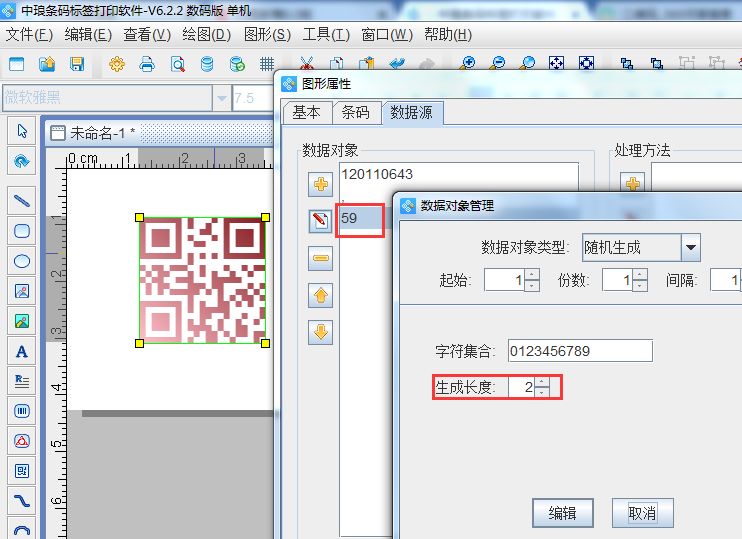The width and height of the screenshot is (742, 539).
Task: Open the 数据对象类型 dropdown
Action: tap(690, 247)
